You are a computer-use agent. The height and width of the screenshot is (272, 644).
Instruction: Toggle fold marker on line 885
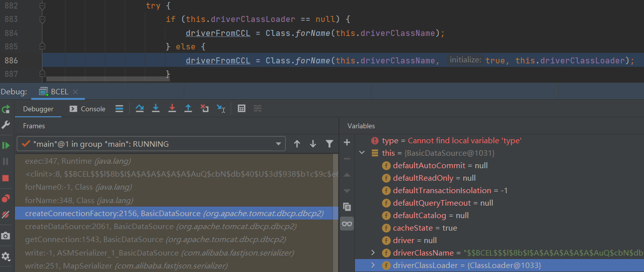[42, 46]
